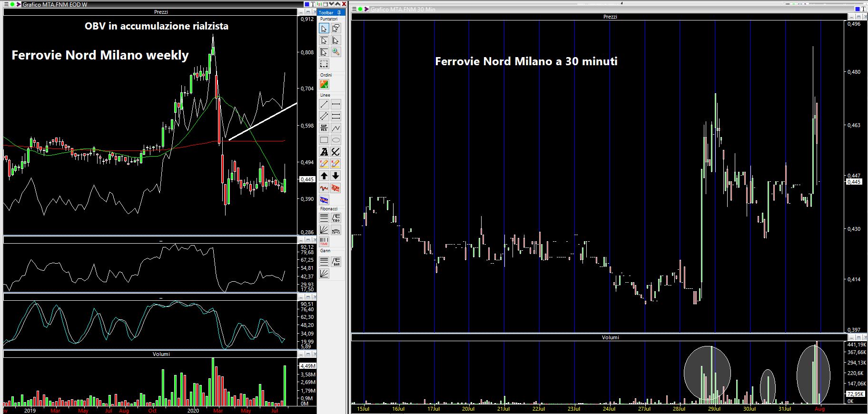The image size is (868, 414).
Task: Select the parallel horizontal lines tool
Action: [335, 116]
